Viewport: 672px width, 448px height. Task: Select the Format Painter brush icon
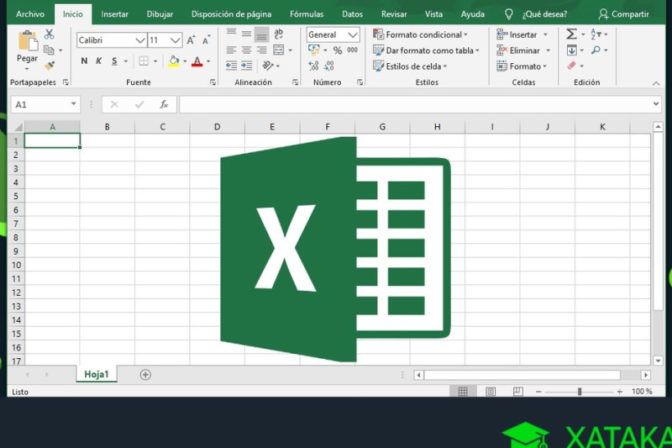49,66
